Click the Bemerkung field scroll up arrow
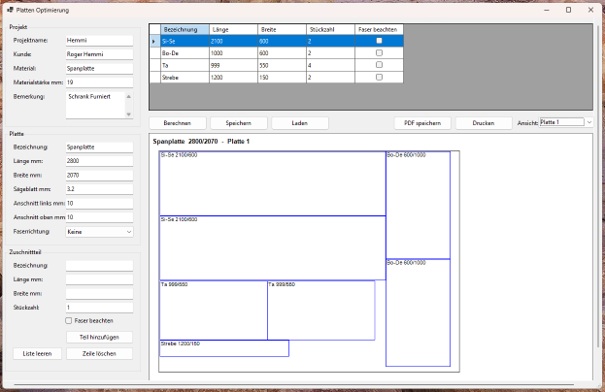This screenshot has height=392, width=605. [128, 96]
